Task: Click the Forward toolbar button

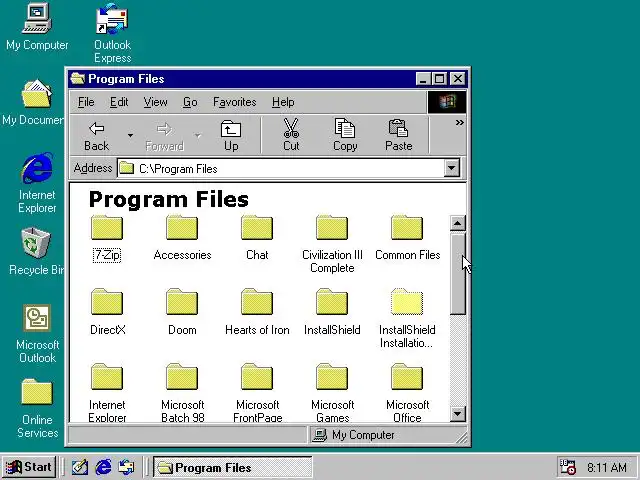Action: 164,136
